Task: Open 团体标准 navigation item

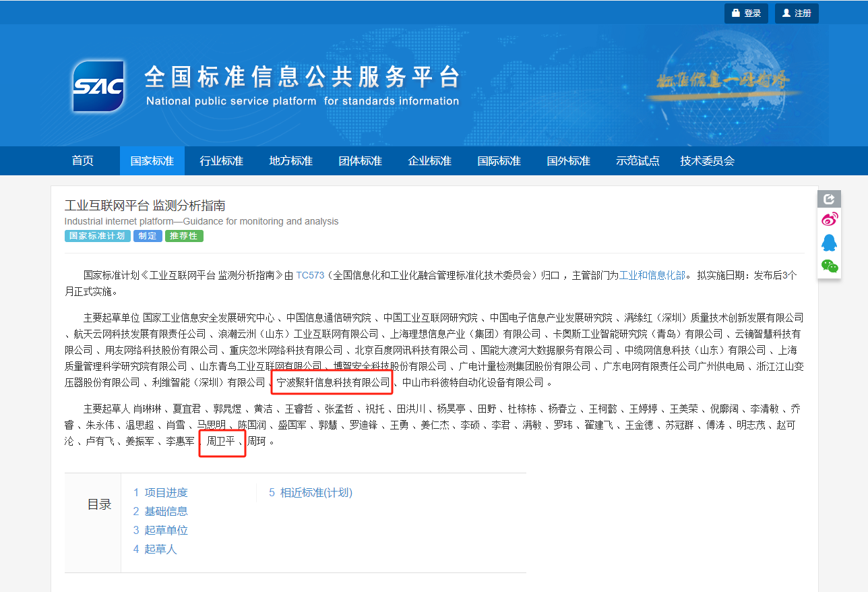Action: point(361,161)
